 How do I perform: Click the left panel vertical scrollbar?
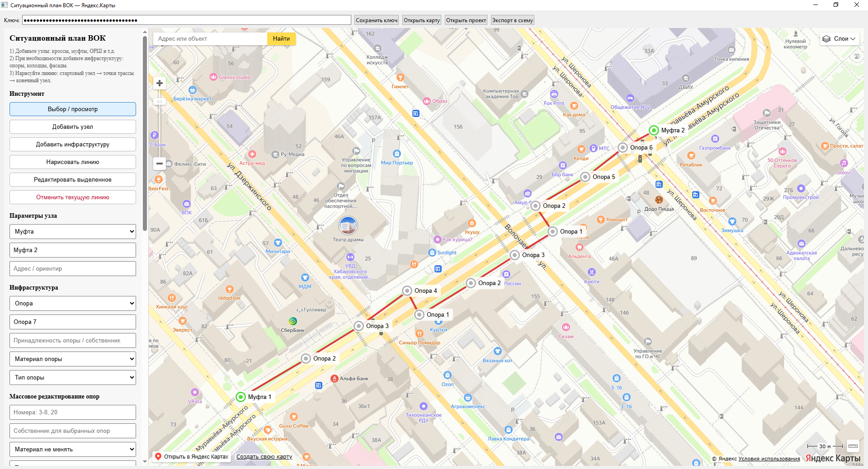145,133
